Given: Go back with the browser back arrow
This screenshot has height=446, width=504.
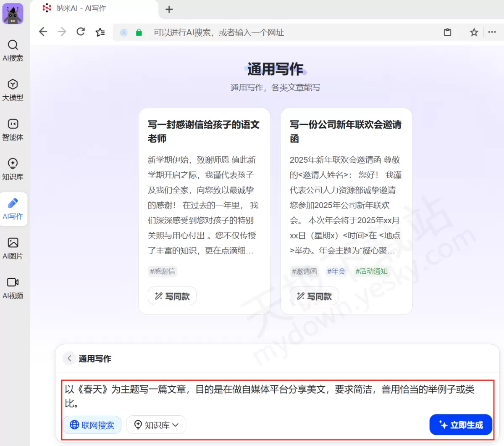Looking at the screenshot, I should (x=43, y=32).
